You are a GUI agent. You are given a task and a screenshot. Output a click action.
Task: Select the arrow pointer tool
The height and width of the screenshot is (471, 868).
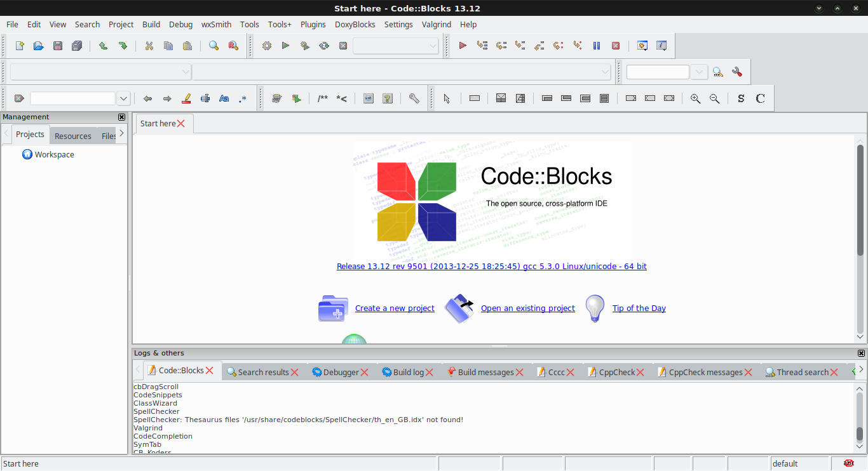(447, 98)
